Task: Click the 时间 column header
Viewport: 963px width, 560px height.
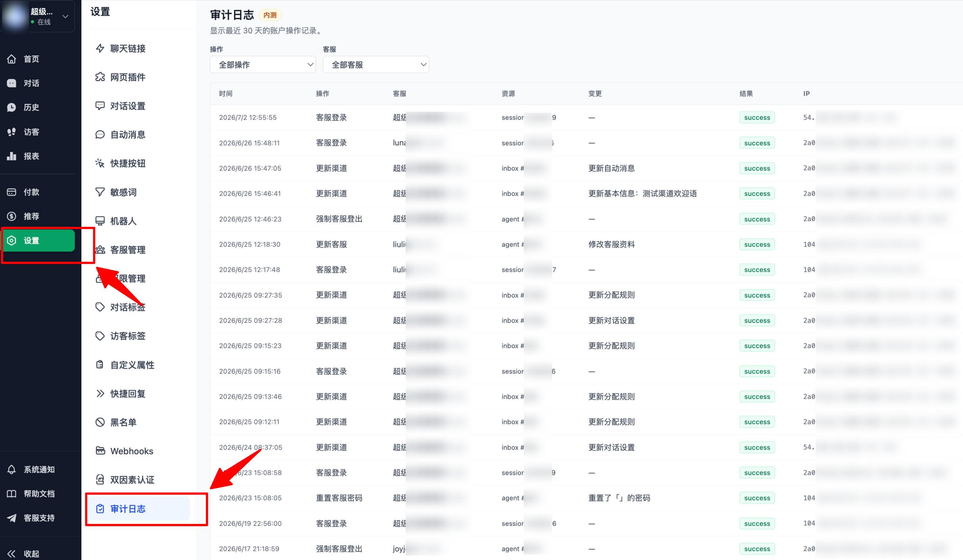Action: pyautogui.click(x=225, y=93)
